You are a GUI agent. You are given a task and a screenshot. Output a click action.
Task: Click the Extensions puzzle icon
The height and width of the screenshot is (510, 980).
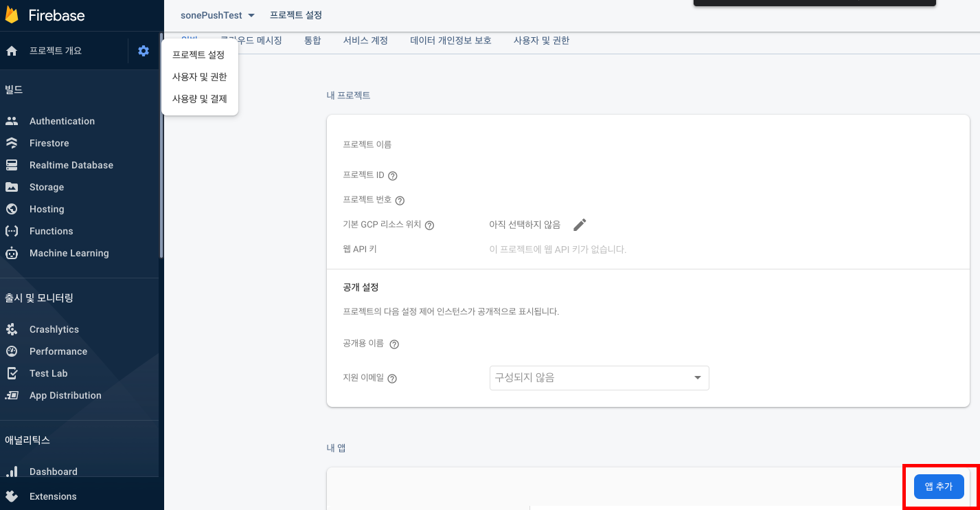[x=12, y=496]
